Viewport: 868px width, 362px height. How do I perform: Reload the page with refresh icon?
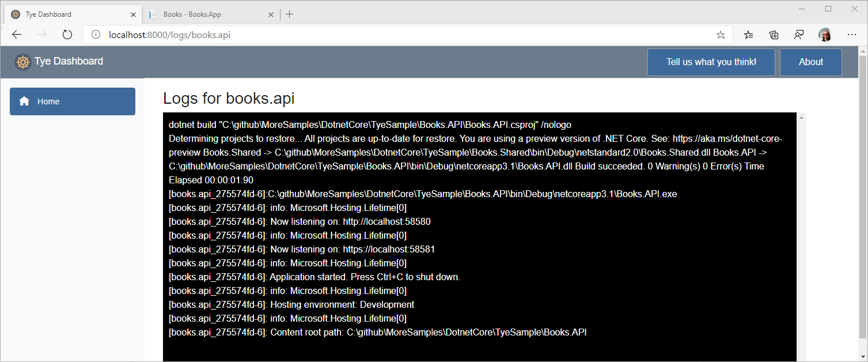tap(67, 35)
